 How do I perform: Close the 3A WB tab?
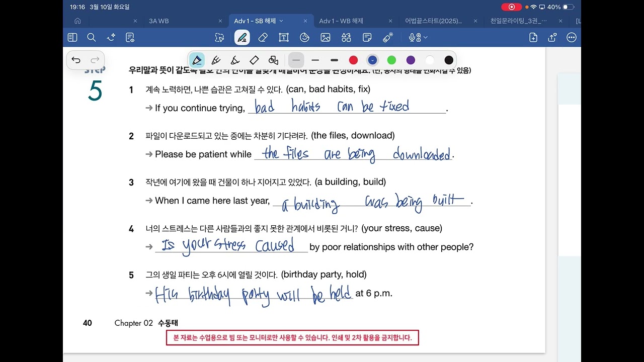[220, 21]
